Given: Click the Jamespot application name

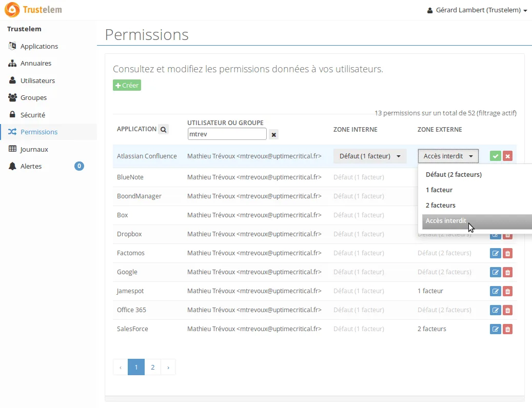Looking at the screenshot, I should click(130, 291).
